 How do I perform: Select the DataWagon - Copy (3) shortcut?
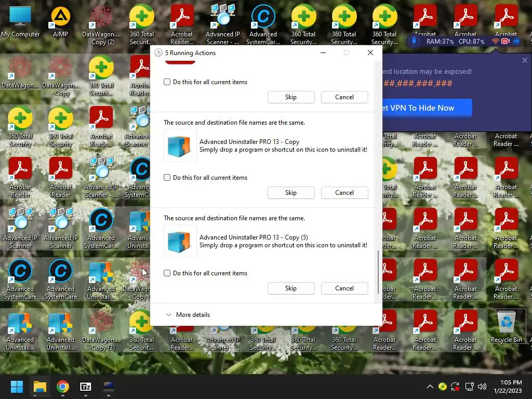[x=101, y=330]
